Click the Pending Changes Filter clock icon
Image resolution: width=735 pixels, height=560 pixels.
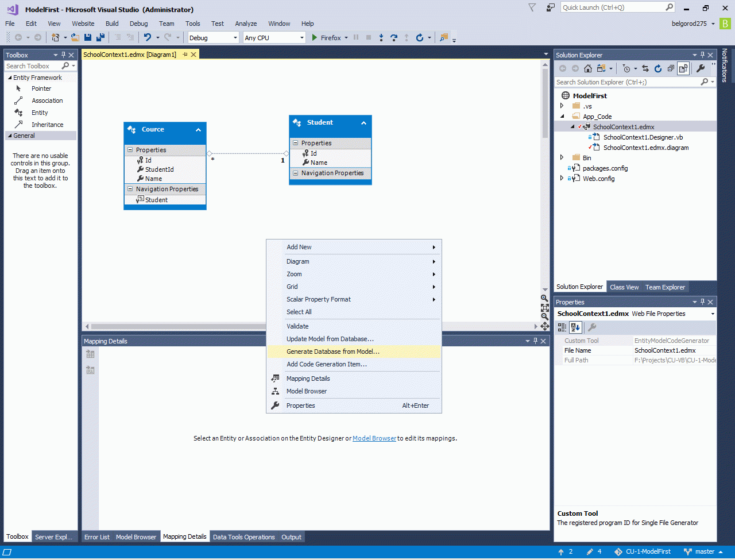click(626, 68)
